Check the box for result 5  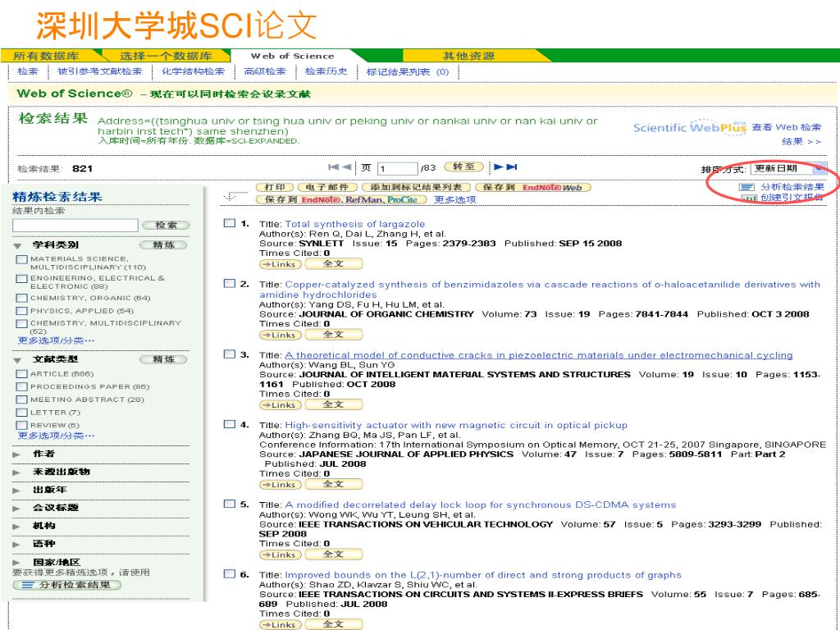[230, 504]
